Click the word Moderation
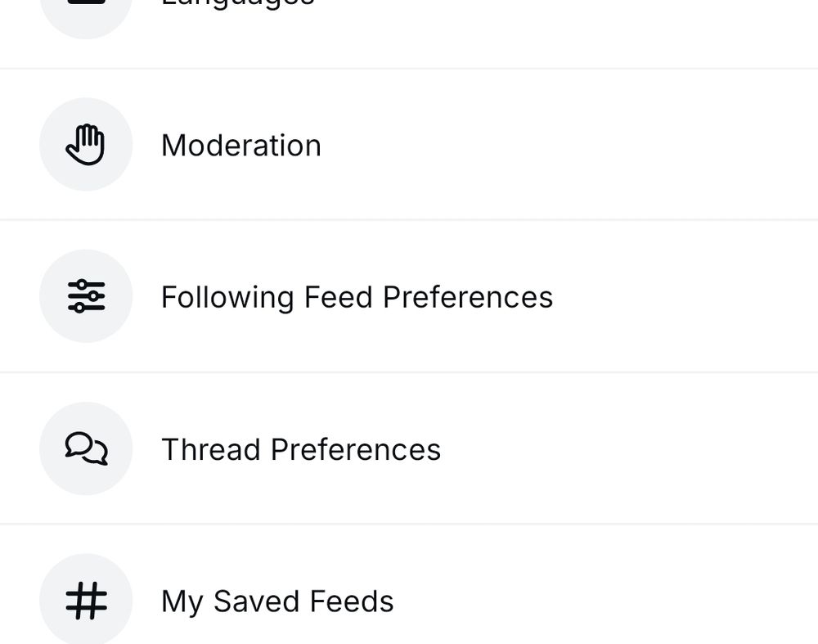This screenshot has height=644, width=818. point(241,145)
